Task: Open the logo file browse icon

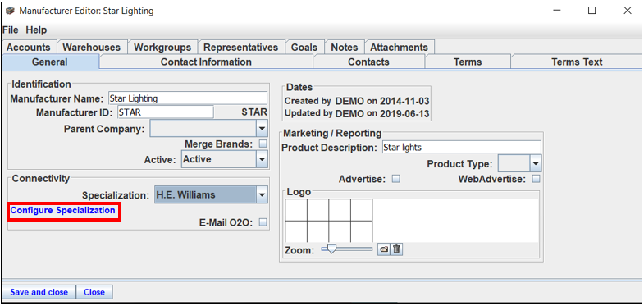Action: pos(384,249)
